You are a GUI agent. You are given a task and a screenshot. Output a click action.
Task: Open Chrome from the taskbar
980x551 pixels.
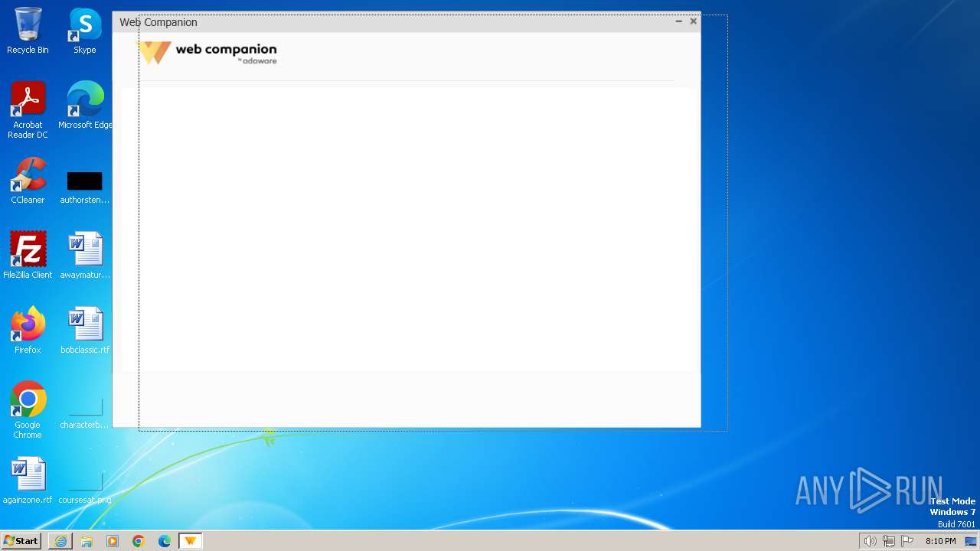(x=139, y=541)
